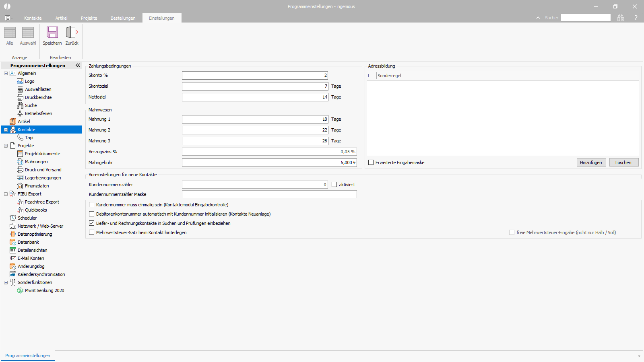Select Tapi phone icon
This screenshot has height=362, width=644.
(20, 138)
